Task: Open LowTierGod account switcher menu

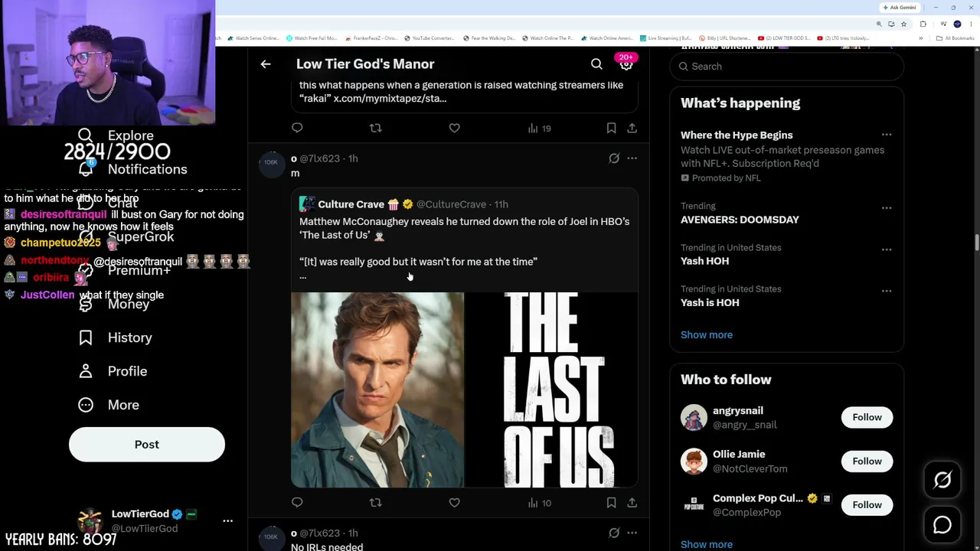Action: tap(227, 520)
